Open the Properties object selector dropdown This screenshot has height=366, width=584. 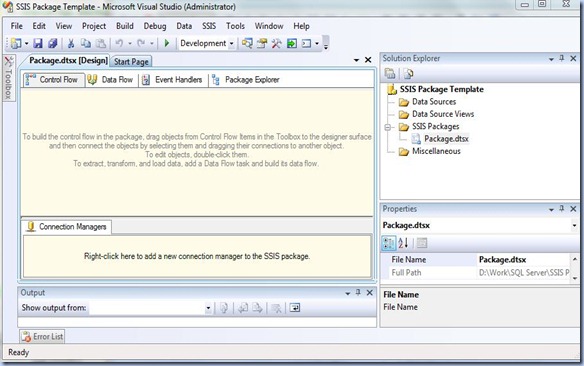click(x=574, y=225)
